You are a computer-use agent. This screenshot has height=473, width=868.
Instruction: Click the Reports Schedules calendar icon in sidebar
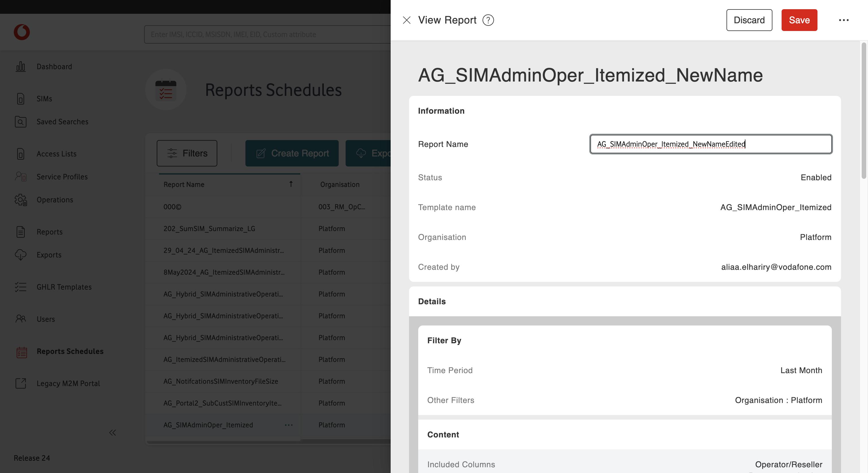pos(22,352)
